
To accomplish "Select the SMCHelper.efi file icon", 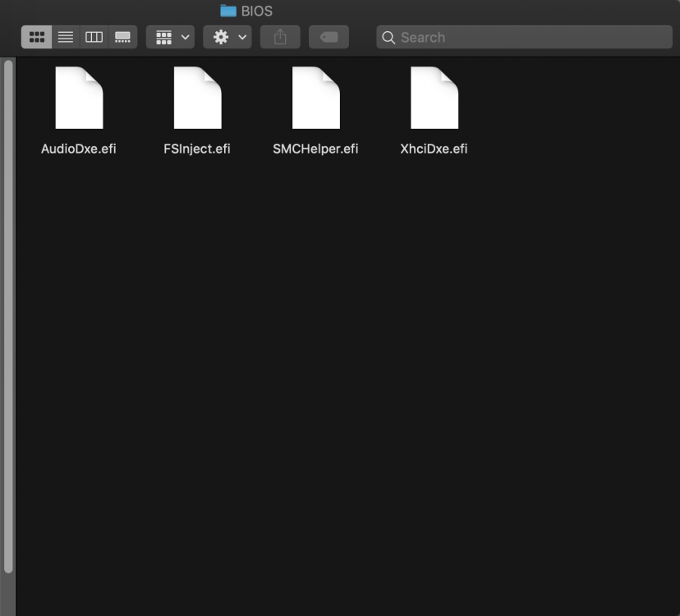I will point(316,98).
